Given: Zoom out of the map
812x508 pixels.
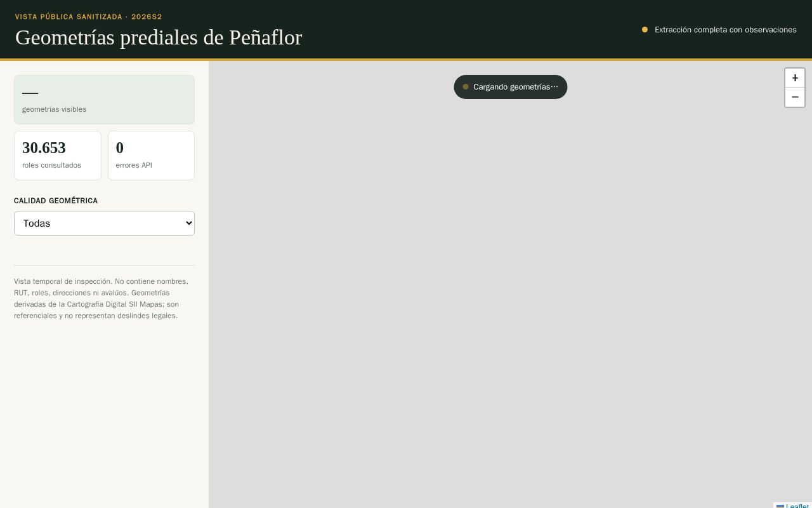Looking at the screenshot, I should pyautogui.click(x=795, y=97).
